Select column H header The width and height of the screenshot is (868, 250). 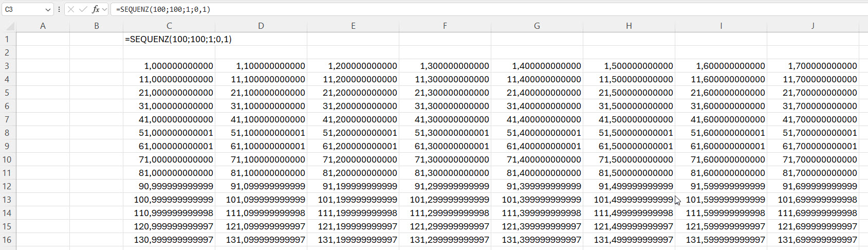point(629,26)
